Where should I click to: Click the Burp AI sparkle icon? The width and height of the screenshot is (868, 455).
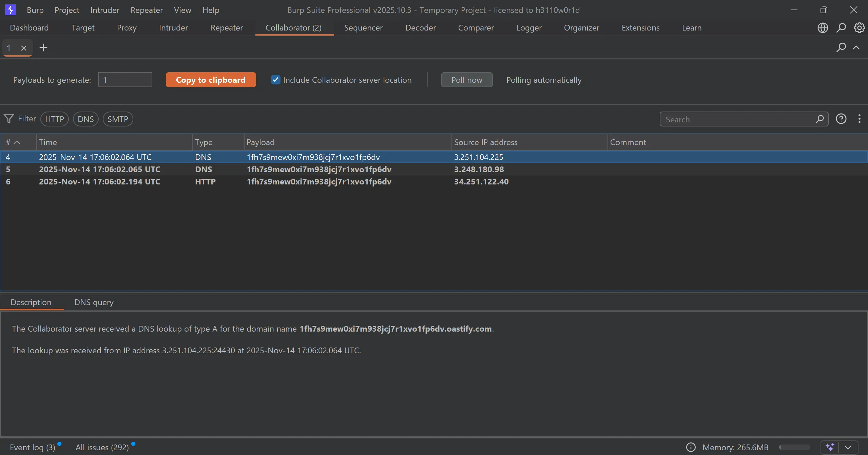coord(830,447)
